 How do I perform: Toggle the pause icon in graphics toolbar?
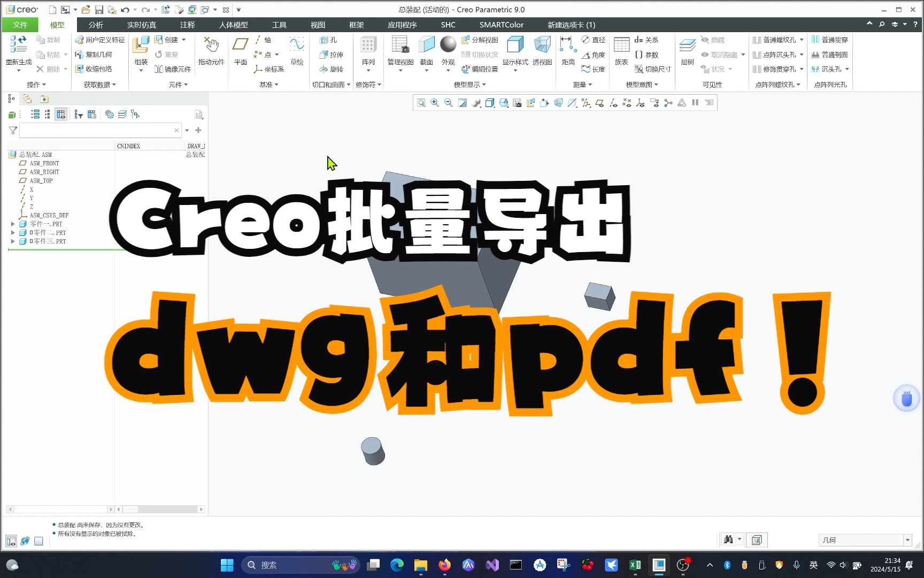coord(695,103)
